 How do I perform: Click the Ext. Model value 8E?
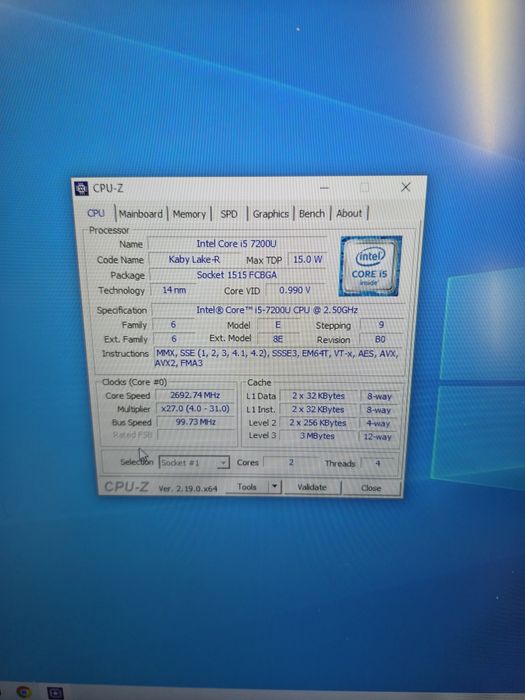278,339
